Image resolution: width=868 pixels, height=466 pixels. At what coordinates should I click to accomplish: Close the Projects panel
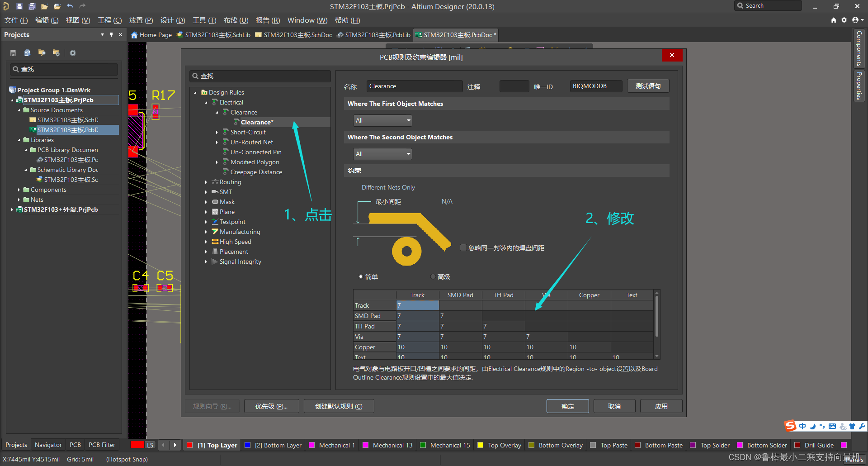(120, 34)
